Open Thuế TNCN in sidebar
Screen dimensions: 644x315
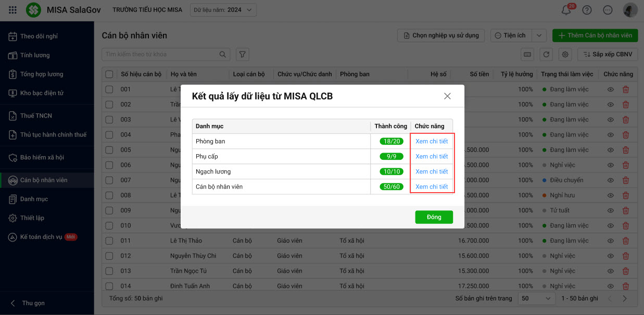pyautogui.click(x=47, y=116)
